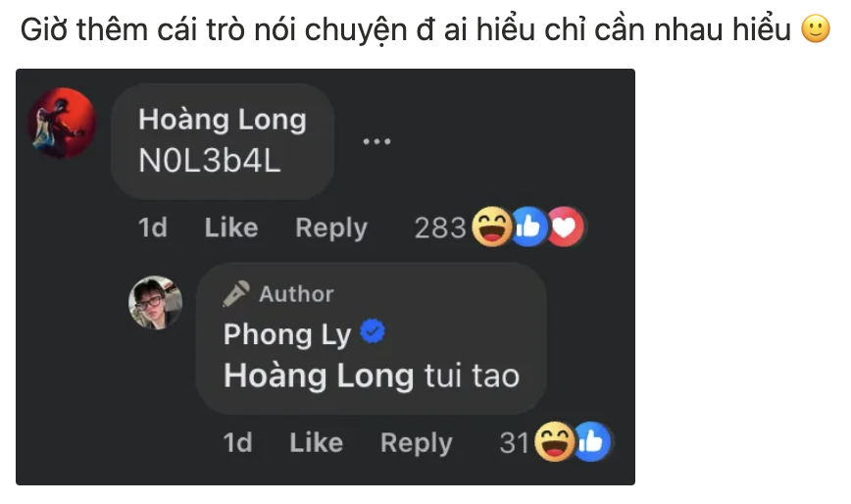Click the 1d timestamp on Hoàng Long's comment

pyautogui.click(x=153, y=227)
